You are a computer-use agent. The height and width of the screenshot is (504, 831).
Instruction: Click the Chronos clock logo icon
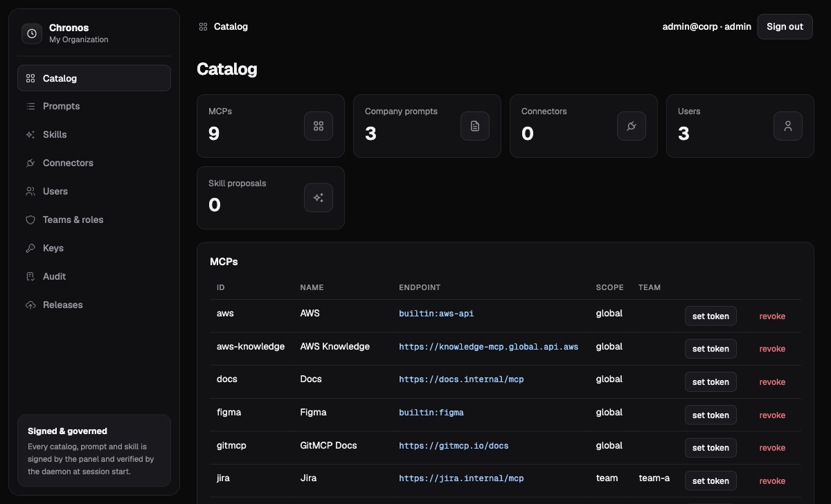[32, 33]
